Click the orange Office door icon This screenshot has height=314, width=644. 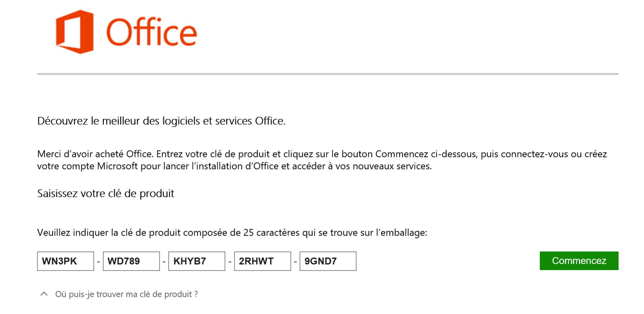pyautogui.click(x=75, y=30)
